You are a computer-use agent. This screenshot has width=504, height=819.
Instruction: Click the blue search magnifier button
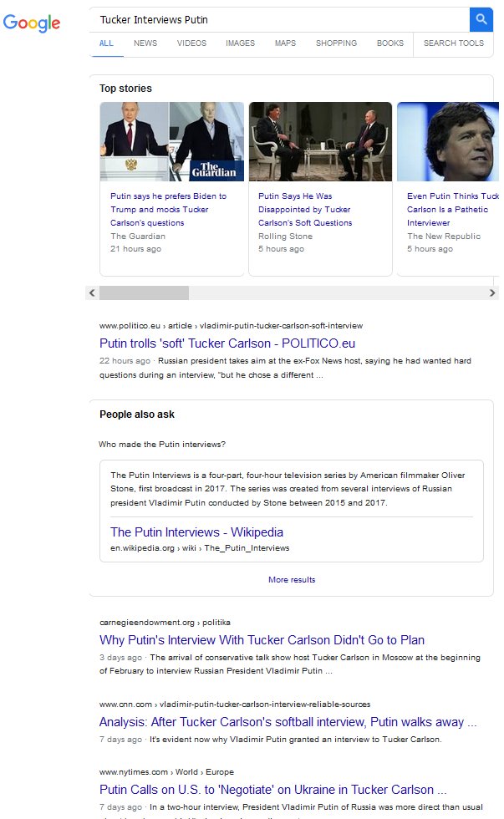click(481, 19)
